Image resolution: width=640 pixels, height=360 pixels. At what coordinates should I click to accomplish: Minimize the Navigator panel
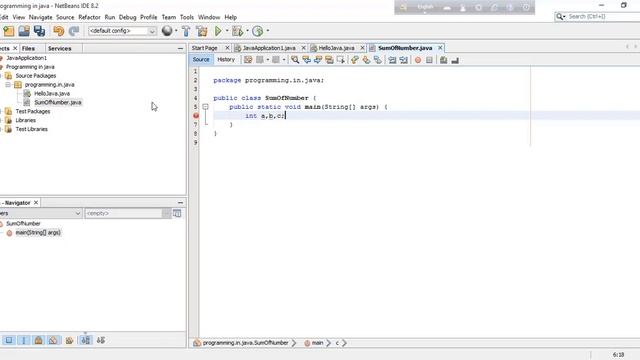point(180,202)
